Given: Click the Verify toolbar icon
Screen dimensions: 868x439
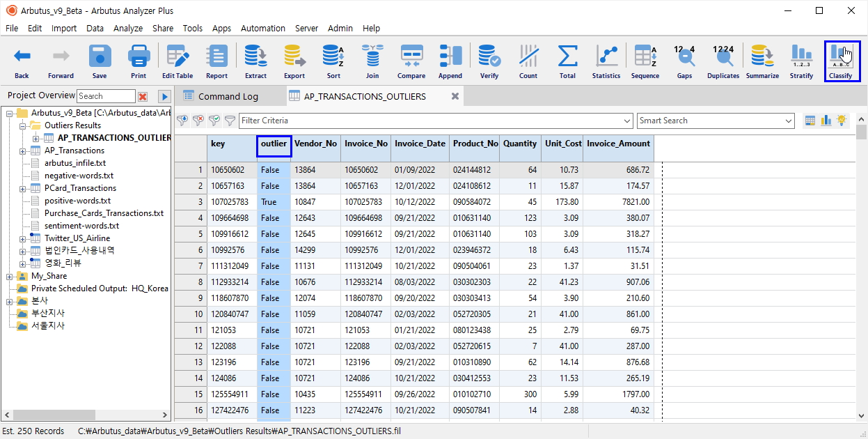Looking at the screenshot, I should tap(489, 61).
